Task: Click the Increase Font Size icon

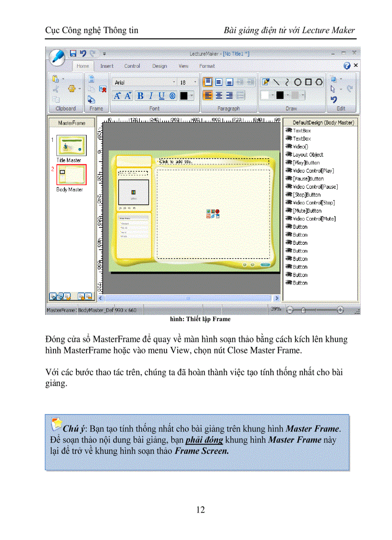Action: point(118,95)
